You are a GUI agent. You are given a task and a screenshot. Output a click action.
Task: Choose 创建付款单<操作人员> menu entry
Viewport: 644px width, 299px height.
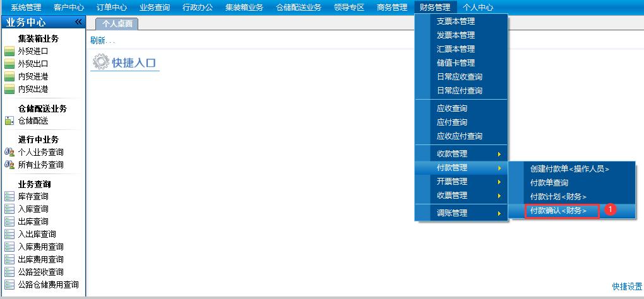[x=570, y=169]
